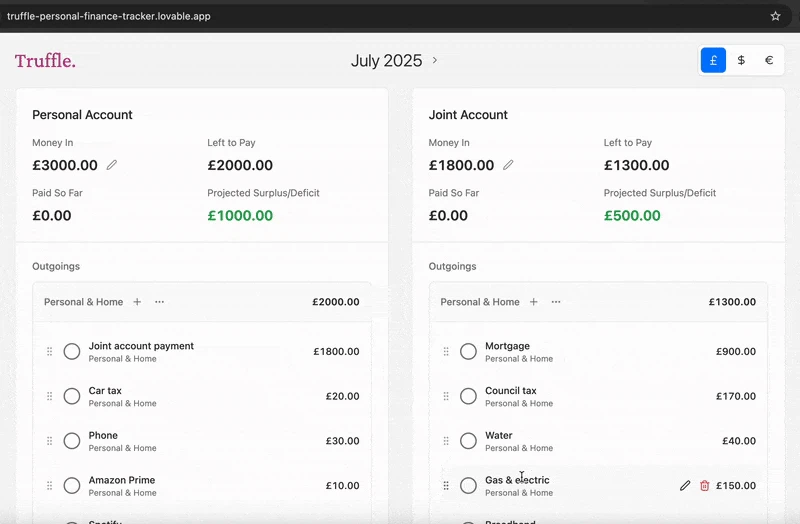Open Personal Account category options menu

tap(160, 302)
